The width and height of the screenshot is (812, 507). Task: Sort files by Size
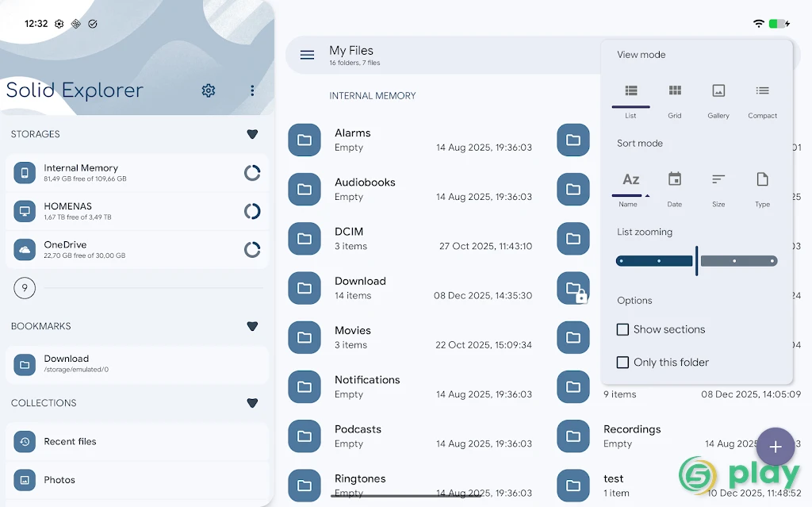tap(718, 189)
